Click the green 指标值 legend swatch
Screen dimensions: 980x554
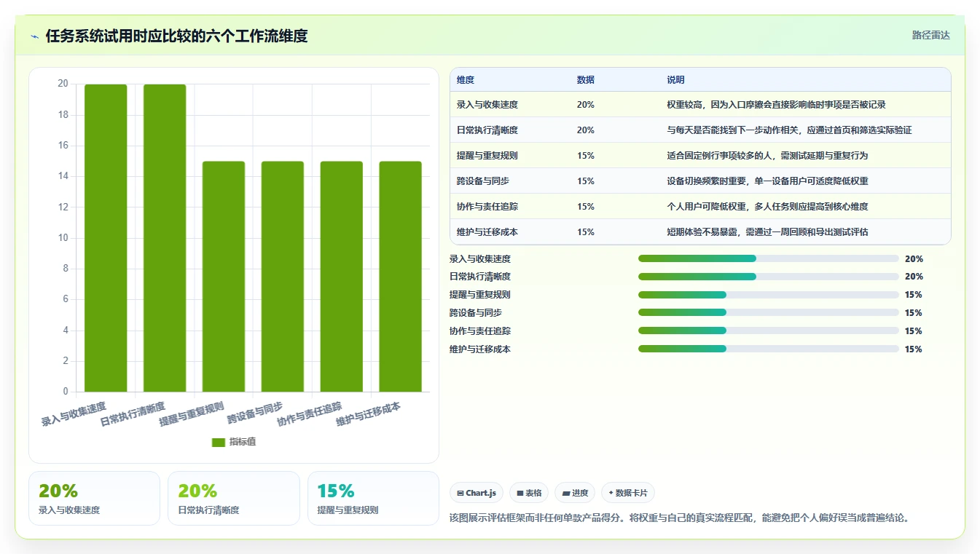[219, 442]
